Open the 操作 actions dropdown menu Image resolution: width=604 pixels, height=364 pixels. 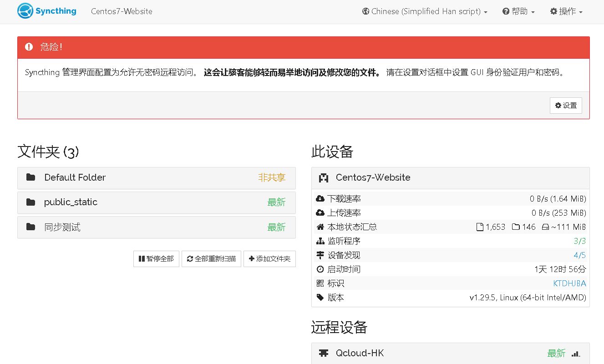click(566, 11)
